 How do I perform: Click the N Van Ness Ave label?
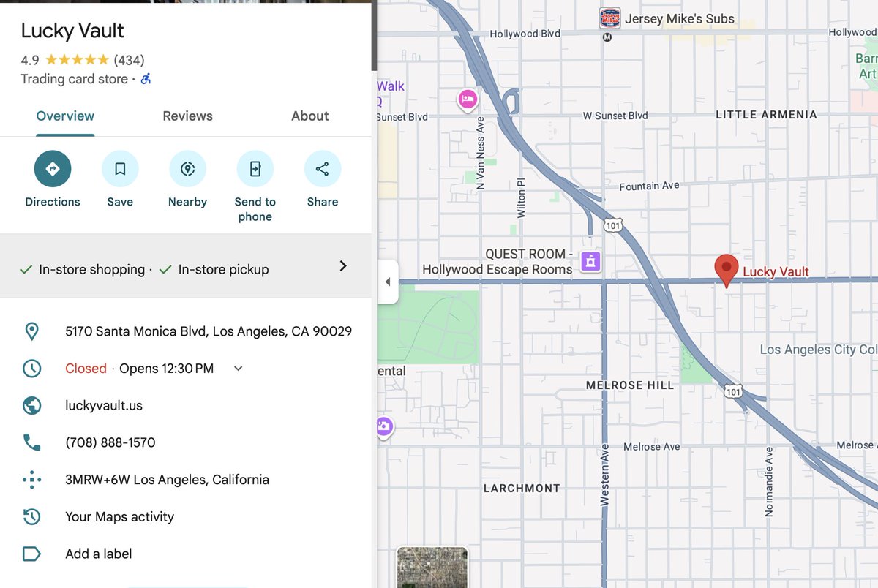pos(481,154)
